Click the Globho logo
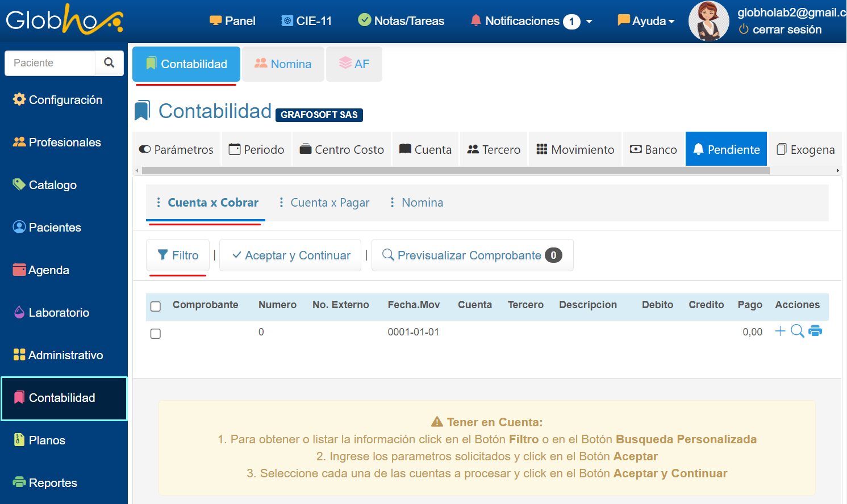Image resolution: width=847 pixels, height=504 pixels. pyautogui.click(x=64, y=20)
